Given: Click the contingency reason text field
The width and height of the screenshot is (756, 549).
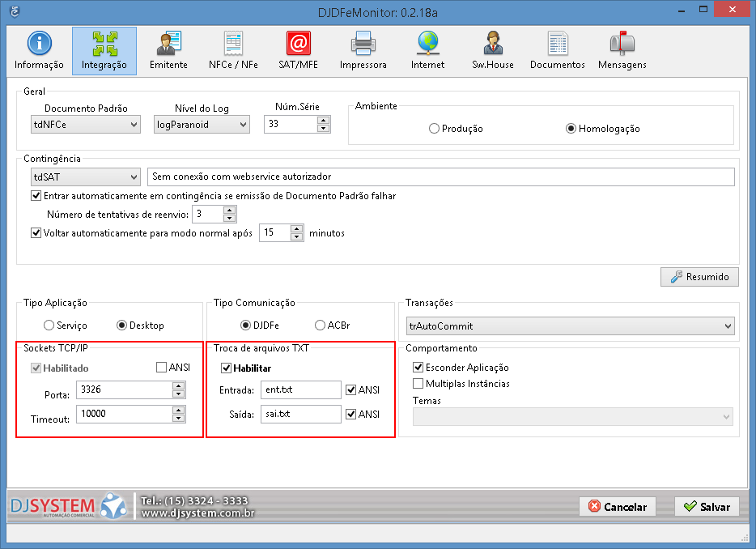Looking at the screenshot, I should [441, 177].
